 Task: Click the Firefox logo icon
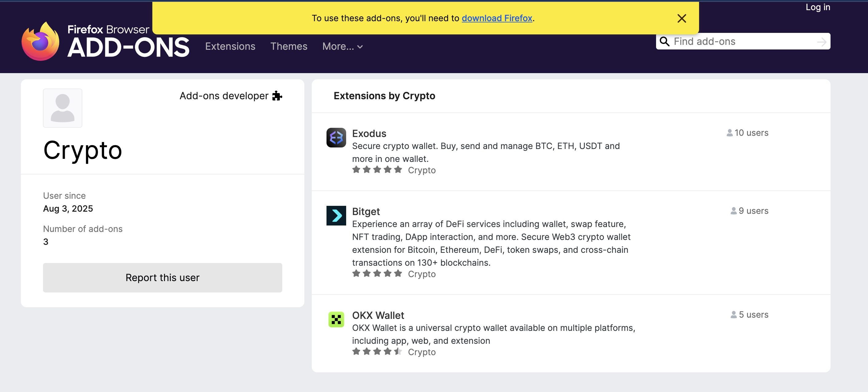tap(41, 42)
